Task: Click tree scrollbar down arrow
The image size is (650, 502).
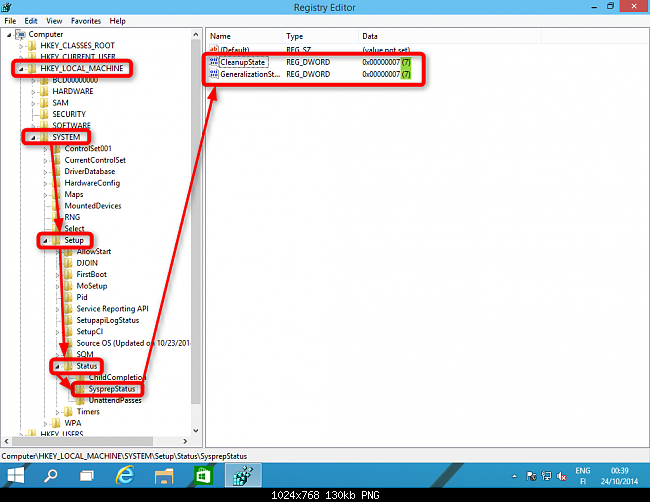Action: [196, 431]
